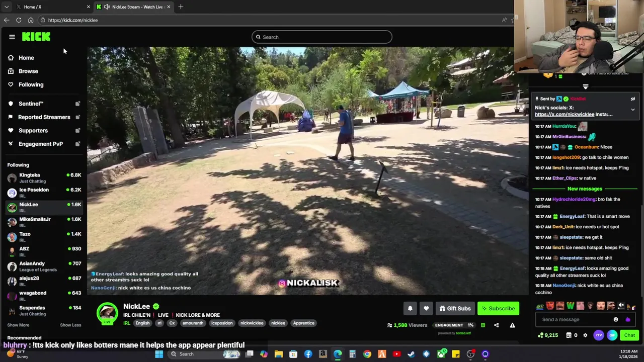
Task: Open Steam from the taskbar
Action: (x=411, y=354)
